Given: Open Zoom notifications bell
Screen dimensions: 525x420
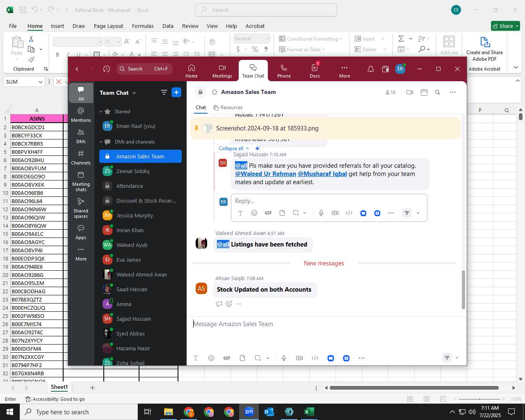Looking at the screenshot, I should tap(370, 69).
